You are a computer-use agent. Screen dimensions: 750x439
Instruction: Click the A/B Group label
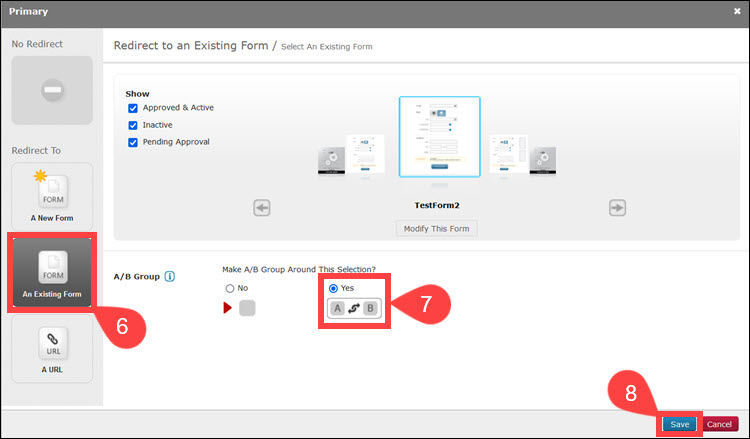pyautogui.click(x=136, y=276)
